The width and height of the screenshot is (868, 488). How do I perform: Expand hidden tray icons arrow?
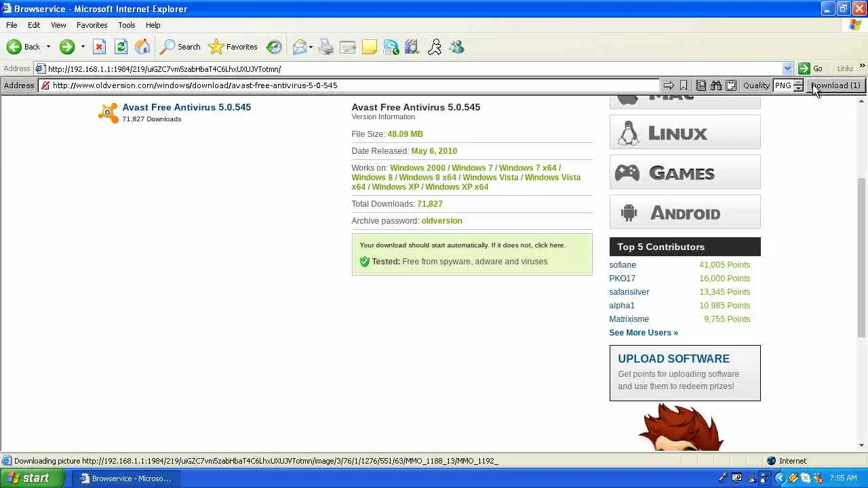tap(780, 479)
